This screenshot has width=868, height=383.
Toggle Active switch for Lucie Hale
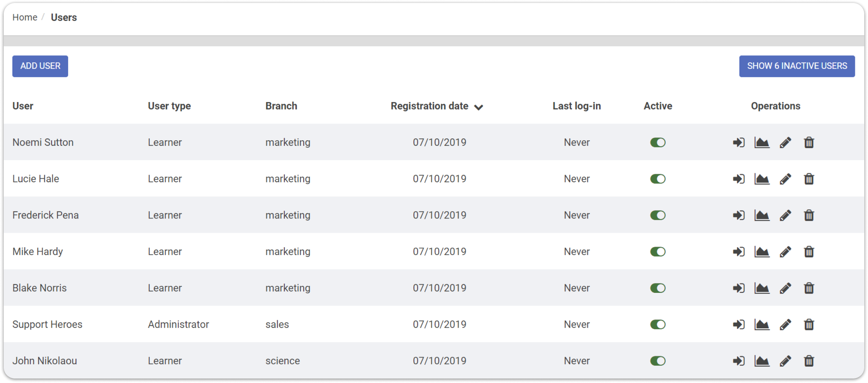point(658,179)
